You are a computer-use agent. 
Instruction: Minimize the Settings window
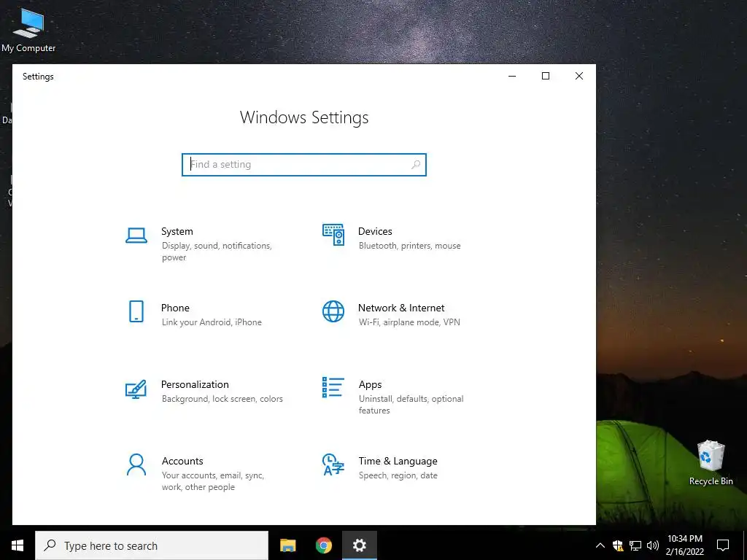[512, 76]
